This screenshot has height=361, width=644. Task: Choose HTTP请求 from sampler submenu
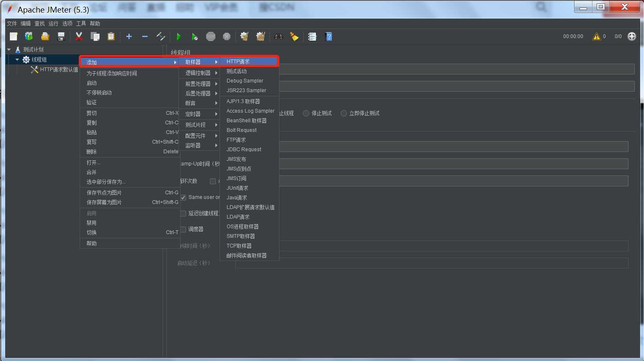(x=249, y=62)
